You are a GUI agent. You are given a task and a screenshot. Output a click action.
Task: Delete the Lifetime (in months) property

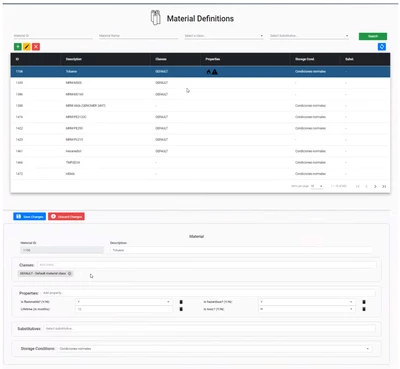coord(181,309)
